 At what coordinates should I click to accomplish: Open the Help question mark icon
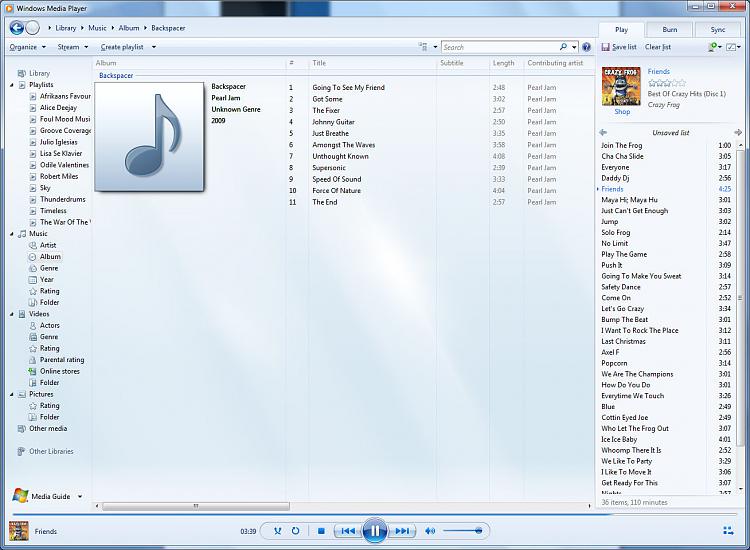click(586, 47)
